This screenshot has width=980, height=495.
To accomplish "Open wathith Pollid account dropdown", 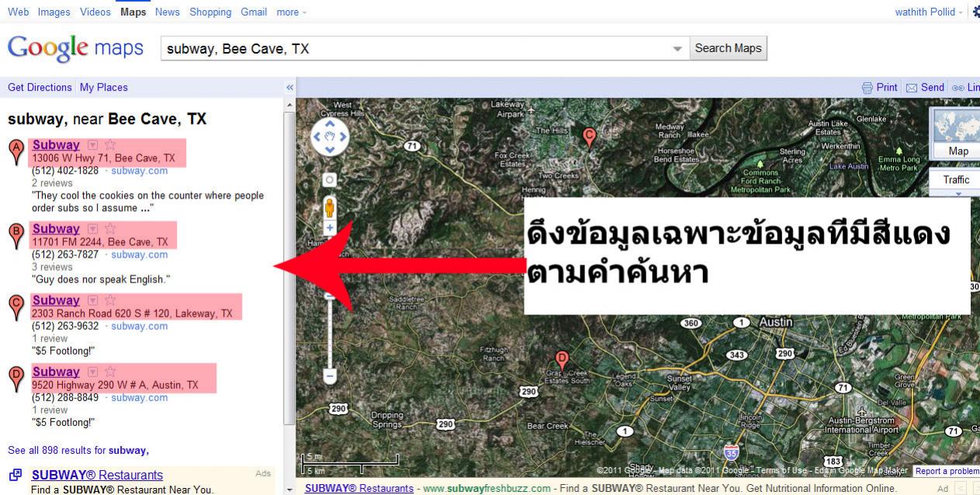I will 929,12.
